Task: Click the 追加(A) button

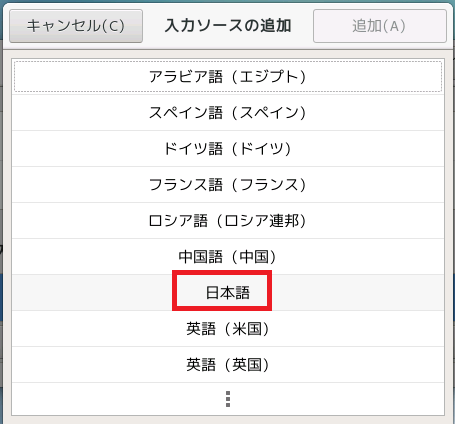Action: point(380,26)
